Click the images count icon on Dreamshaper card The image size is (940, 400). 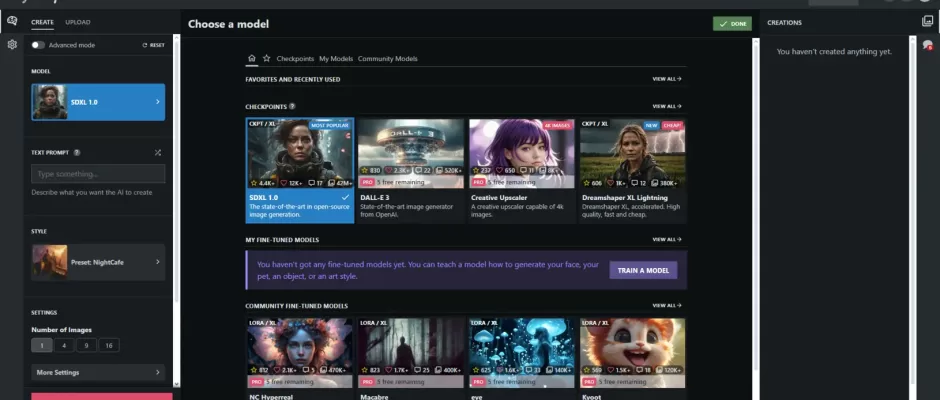(x=655, y=183)
